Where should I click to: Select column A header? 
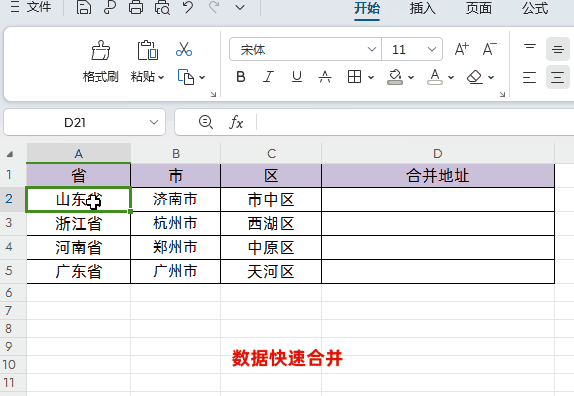click(x=79, y=154)
